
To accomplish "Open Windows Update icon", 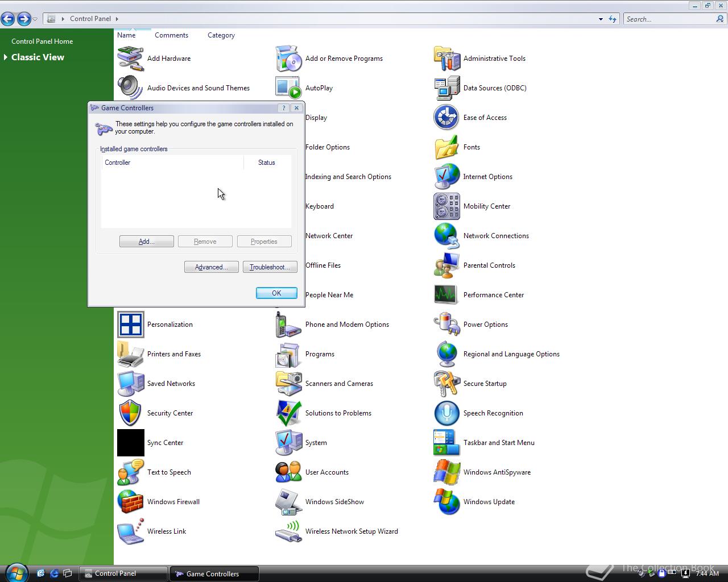I will pyautogui.click(x=446, y=502).
